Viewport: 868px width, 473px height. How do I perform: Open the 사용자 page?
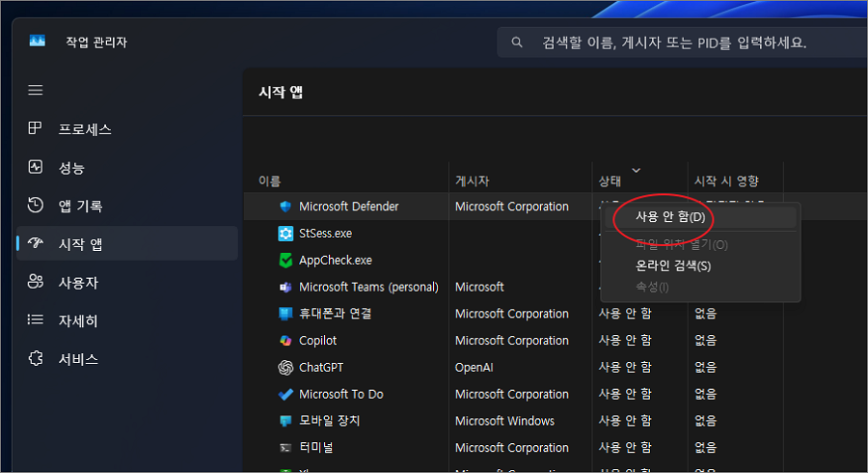click(x=127, y=282)
